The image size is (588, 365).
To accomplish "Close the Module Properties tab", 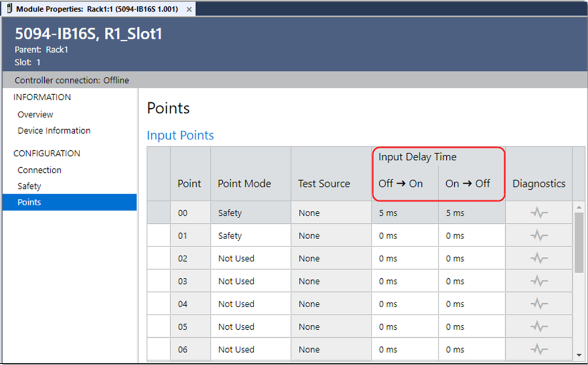I will (189, 10).
